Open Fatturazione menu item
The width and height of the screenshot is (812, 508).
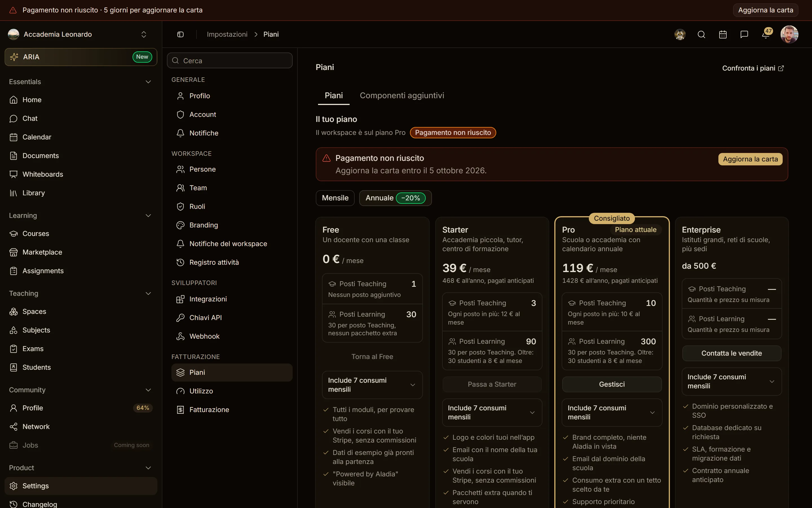pos(232,410)
